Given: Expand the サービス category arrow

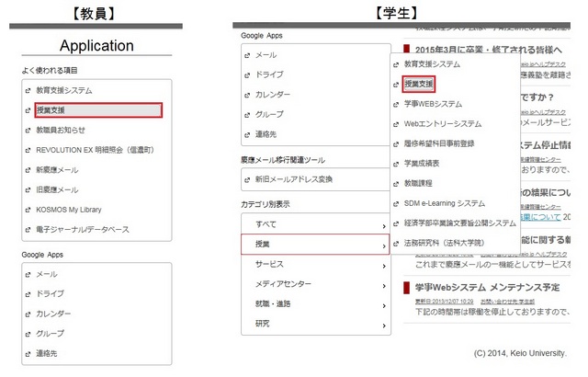Looking at the screenshot, I should click(x=383, y=264).
